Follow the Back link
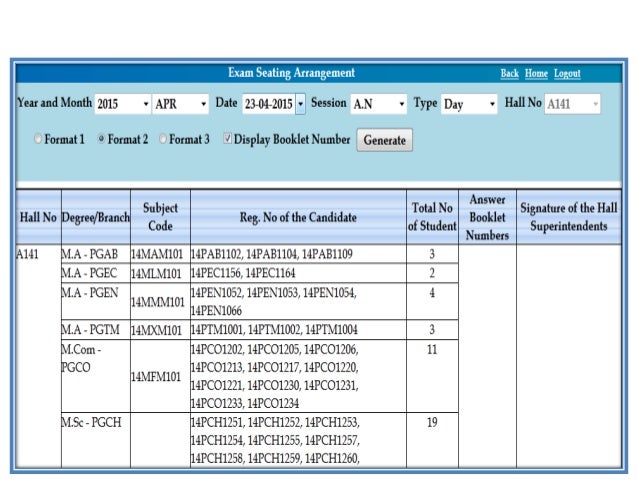 coord(509,73)
